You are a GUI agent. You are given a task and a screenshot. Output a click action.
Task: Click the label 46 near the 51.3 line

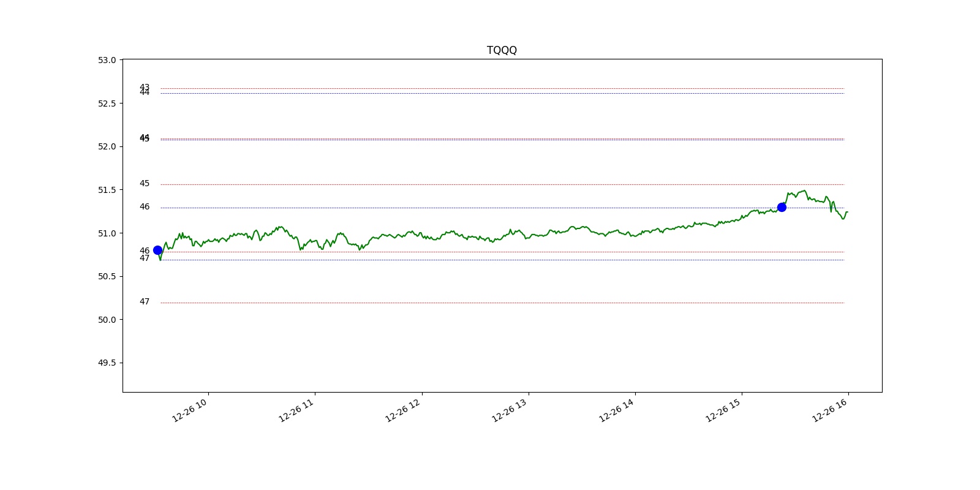145,206
